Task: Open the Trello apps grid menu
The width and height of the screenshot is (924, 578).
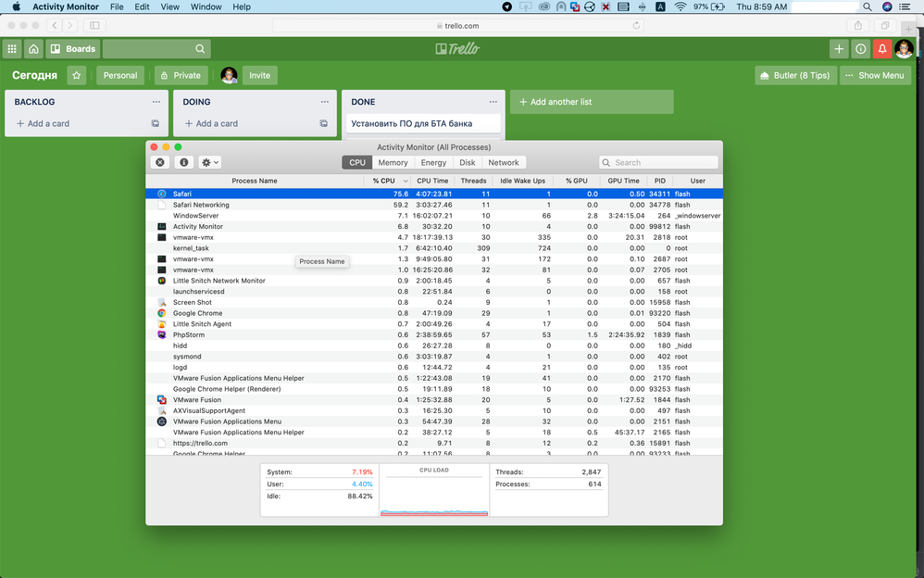Action: coord(12,49)
